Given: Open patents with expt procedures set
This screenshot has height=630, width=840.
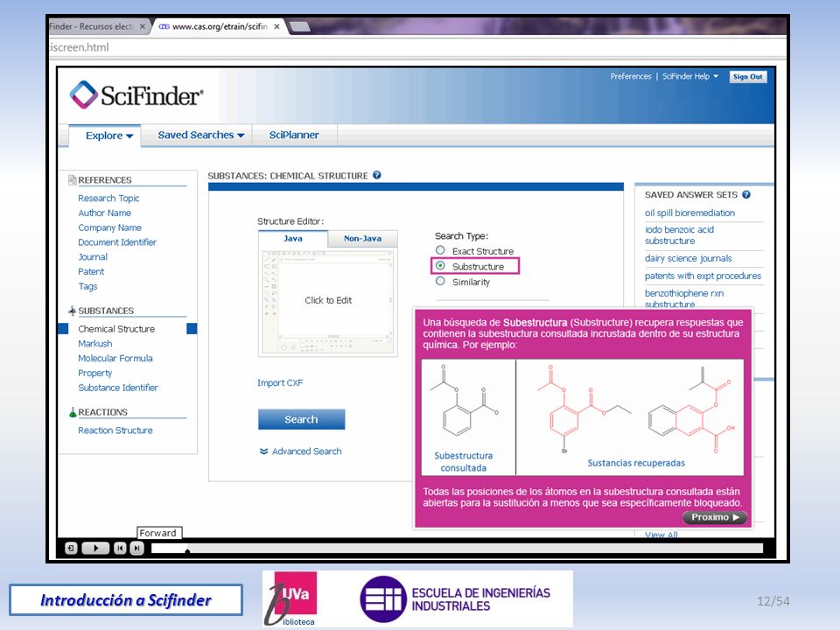Looking at the screenshot, I should pyautogui.click(x=703, y=276).
